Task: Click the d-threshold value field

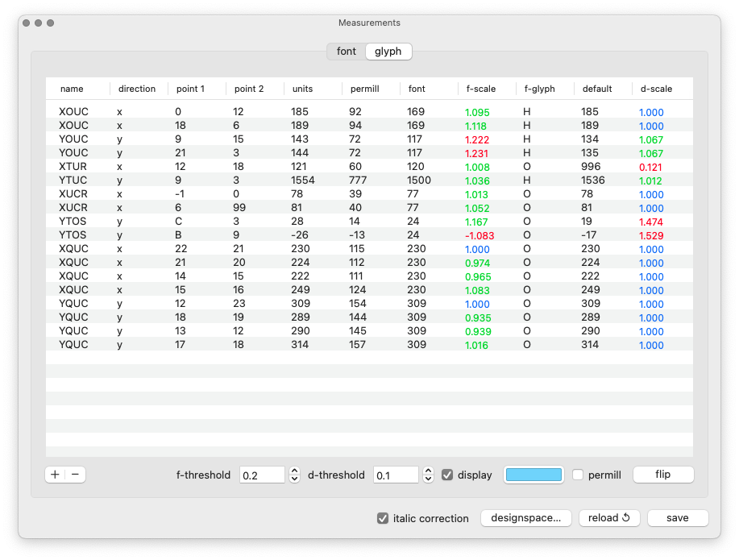Action: point(396,475)
